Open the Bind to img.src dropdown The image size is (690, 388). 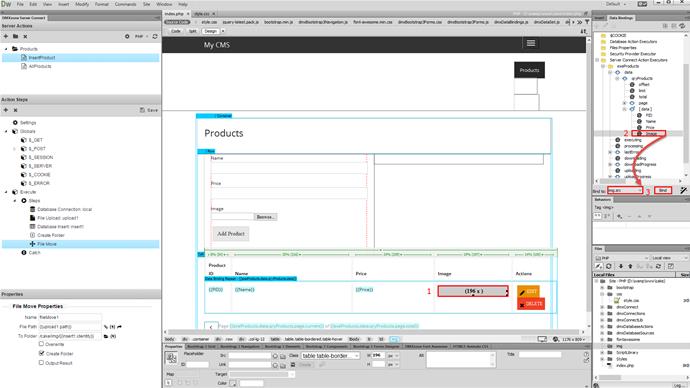coord(625,190)
